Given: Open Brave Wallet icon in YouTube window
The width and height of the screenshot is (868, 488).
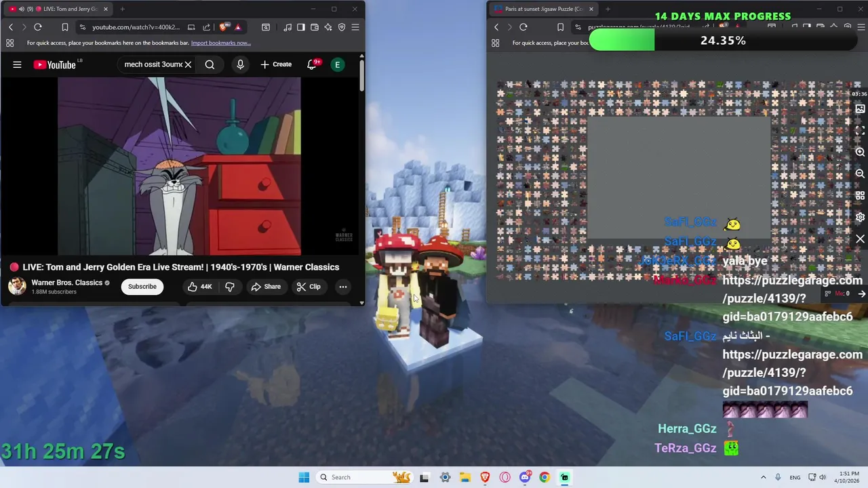Looking at the screenshot, I should pyautogui.click(x=315, y=27).
